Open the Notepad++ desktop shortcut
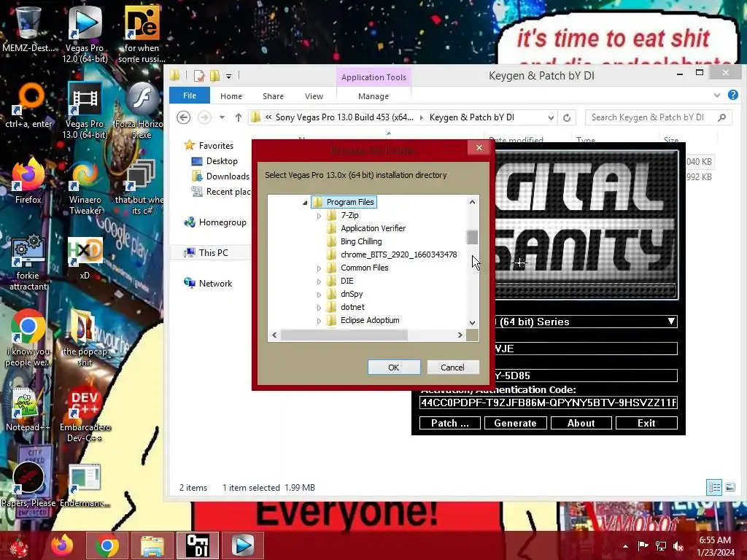 tap(28, 410)
